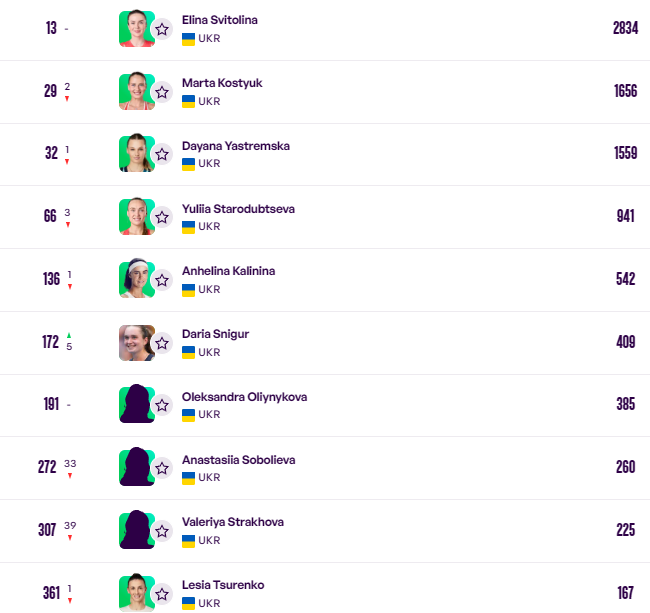Select Oleksandra Oliynykova's silhouette placeholder image
This screenshot has height=613, width=650.
(137, 403)
